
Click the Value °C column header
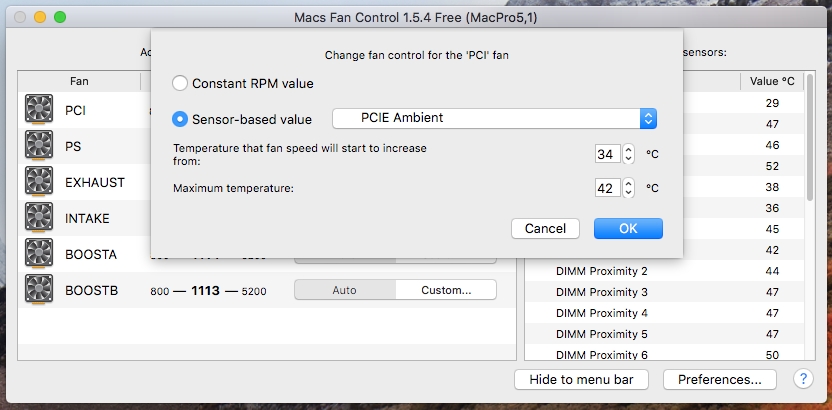pos(772,81)
